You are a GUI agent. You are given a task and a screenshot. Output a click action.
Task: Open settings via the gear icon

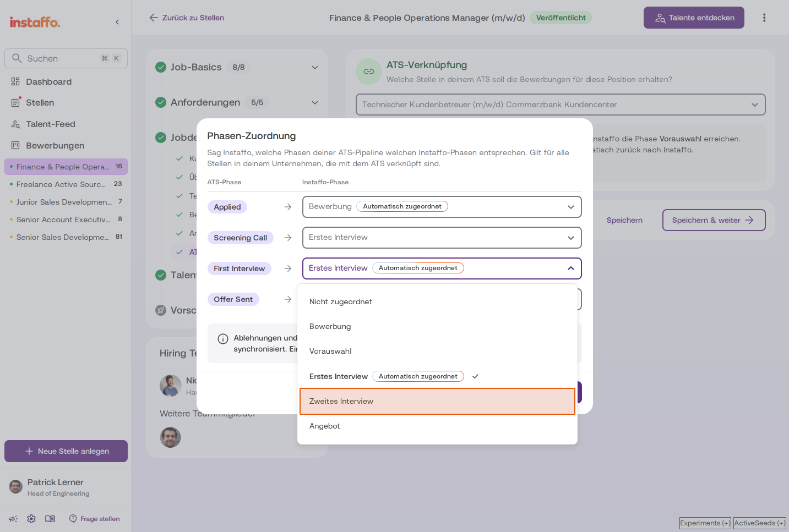(x=31, y=519)
